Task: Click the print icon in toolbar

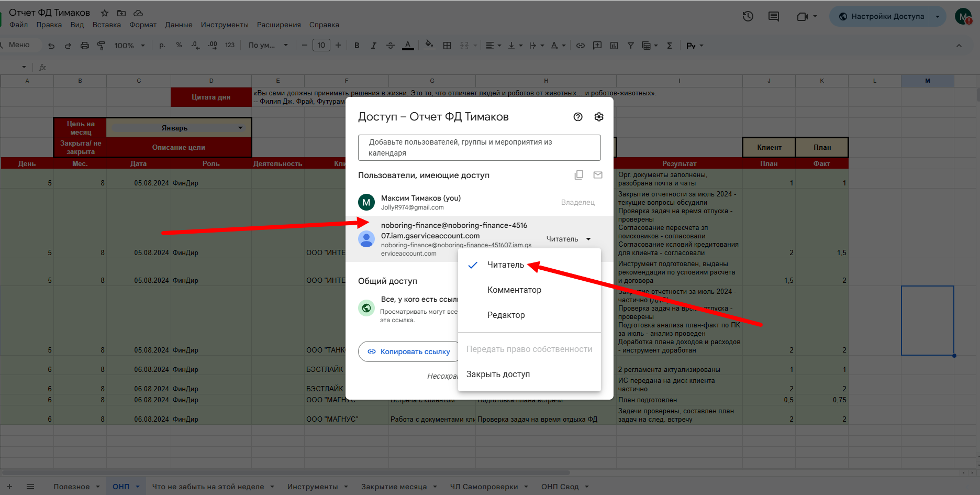Action: (85, 46)
